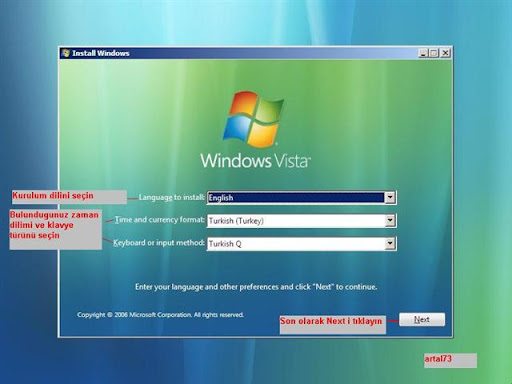Click the Install Windows title bar icon
The width and height of the screenshot is (512, 384).
(66, 53)
